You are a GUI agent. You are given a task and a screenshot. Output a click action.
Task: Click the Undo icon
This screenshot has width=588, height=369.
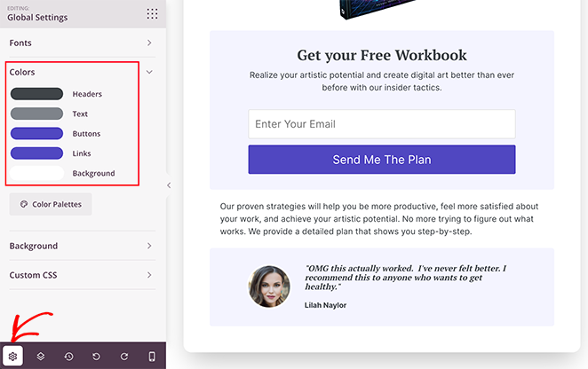coord(96,356)
